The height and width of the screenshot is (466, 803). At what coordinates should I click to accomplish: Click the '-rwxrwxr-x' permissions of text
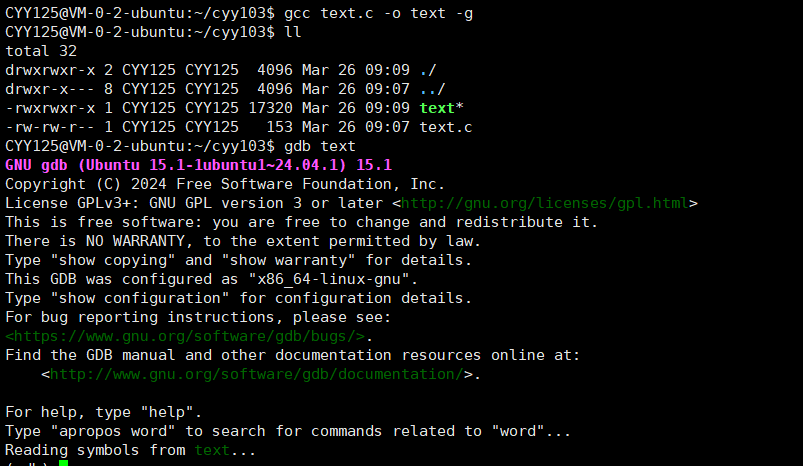point(50,108)
